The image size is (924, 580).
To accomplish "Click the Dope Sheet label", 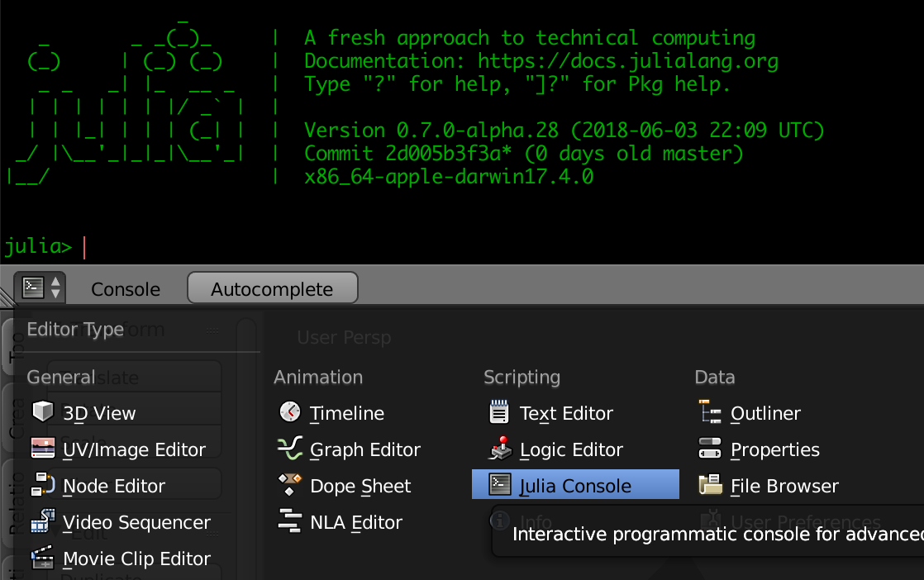I will tap(360, 487).
